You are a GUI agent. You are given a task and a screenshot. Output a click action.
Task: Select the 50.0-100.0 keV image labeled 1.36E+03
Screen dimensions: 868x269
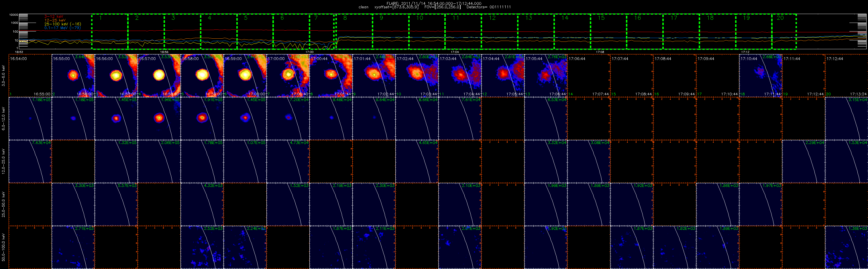click(x=847, y=247)
